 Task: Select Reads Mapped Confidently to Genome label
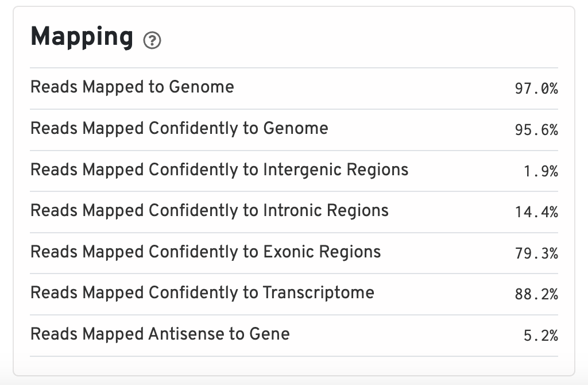(179, 128)
